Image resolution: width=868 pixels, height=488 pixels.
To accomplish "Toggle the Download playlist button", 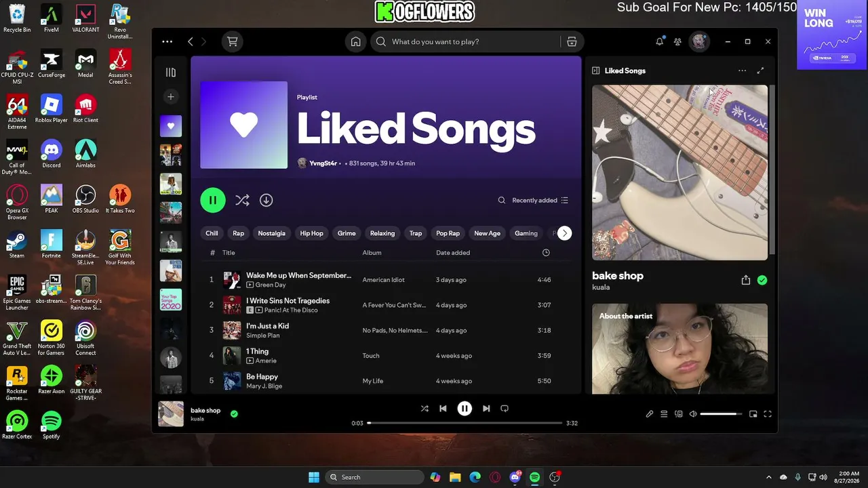I will coord(266,201).
